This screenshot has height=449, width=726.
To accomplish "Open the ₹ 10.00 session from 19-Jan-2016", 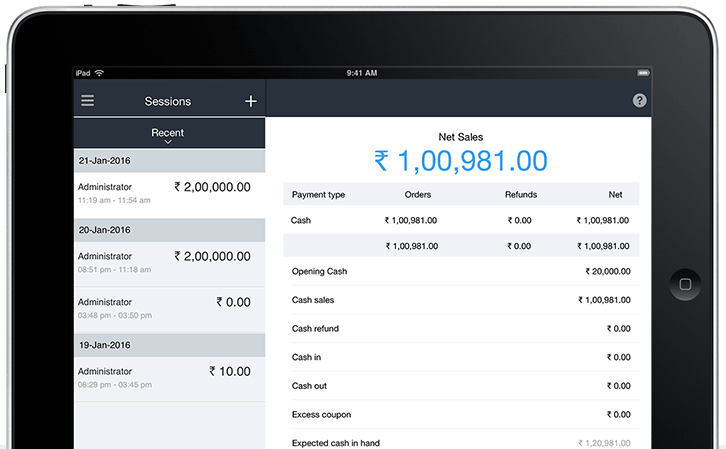I will tap(169, 377).
